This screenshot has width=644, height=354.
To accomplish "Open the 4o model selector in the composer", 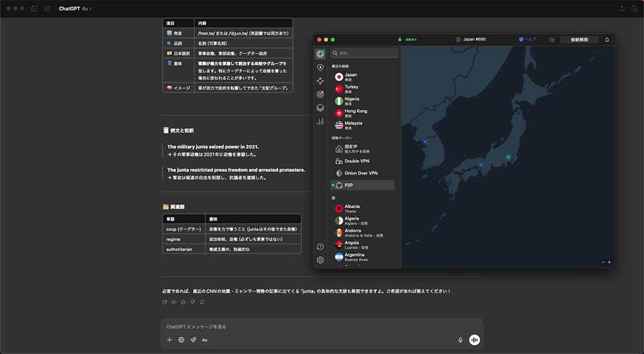I will (205, 340).
